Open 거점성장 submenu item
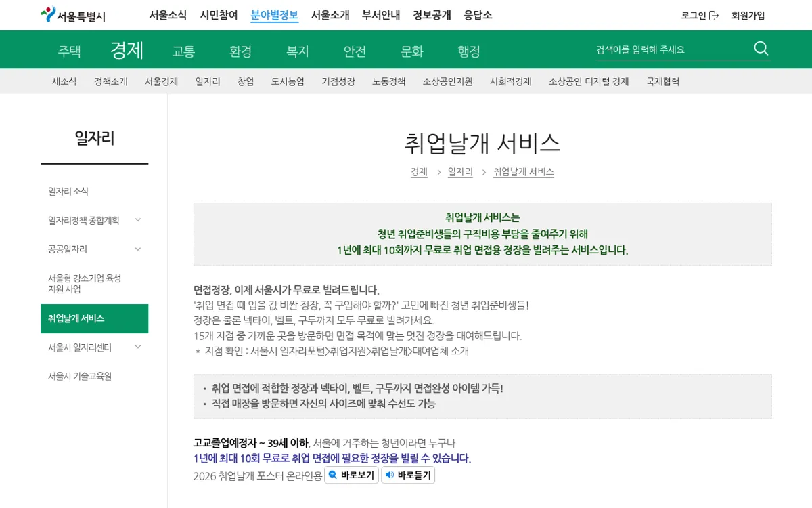Viewport: 812px width, 508px height. pyautogui.click(x=338, y=81)
